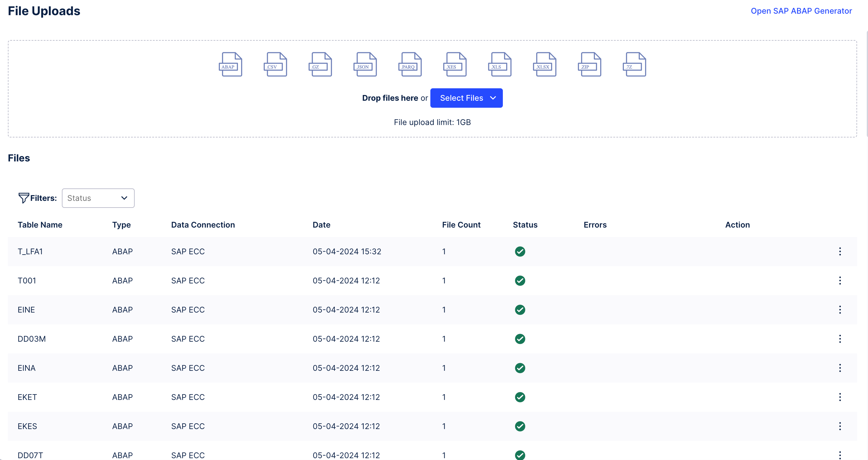Image resolution: width=868 pixels, height=460 pixels.
Task: Click success status icon for EINA
Action: (x=520, y=368)
